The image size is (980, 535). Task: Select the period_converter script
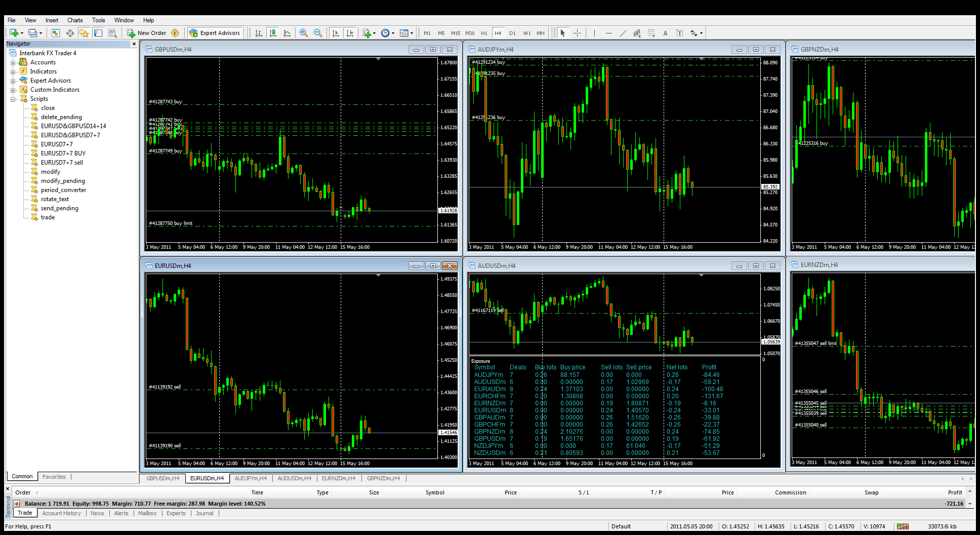63,190
